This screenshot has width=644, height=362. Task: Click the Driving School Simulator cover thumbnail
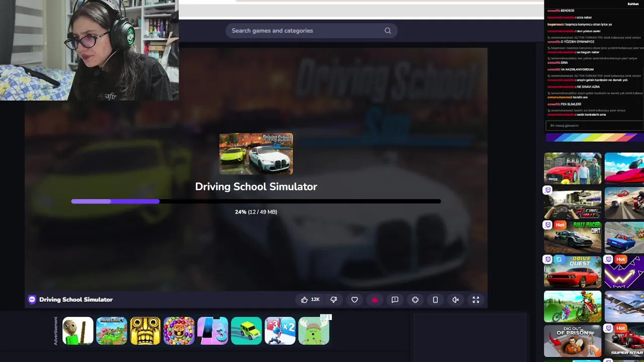coord(256,154)
